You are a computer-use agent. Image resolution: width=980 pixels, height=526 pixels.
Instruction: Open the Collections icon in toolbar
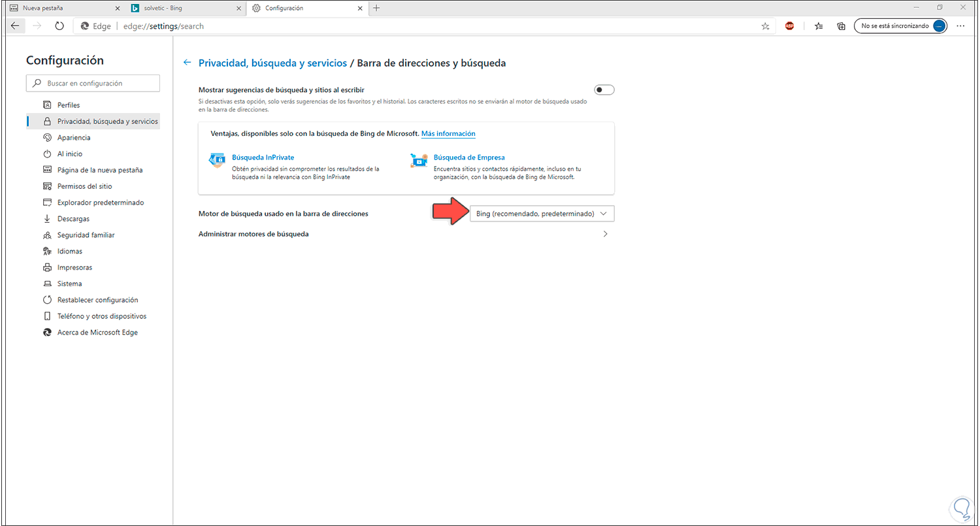tap(841, 26)
